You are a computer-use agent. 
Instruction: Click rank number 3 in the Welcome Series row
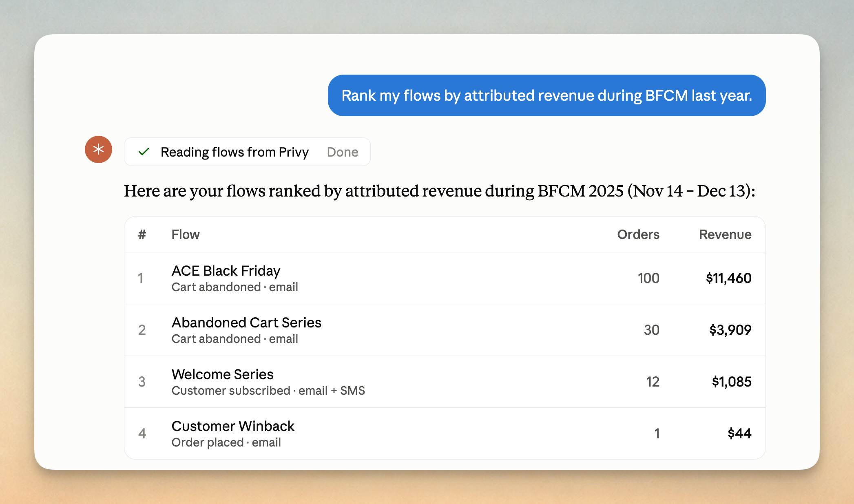point(142,382)
